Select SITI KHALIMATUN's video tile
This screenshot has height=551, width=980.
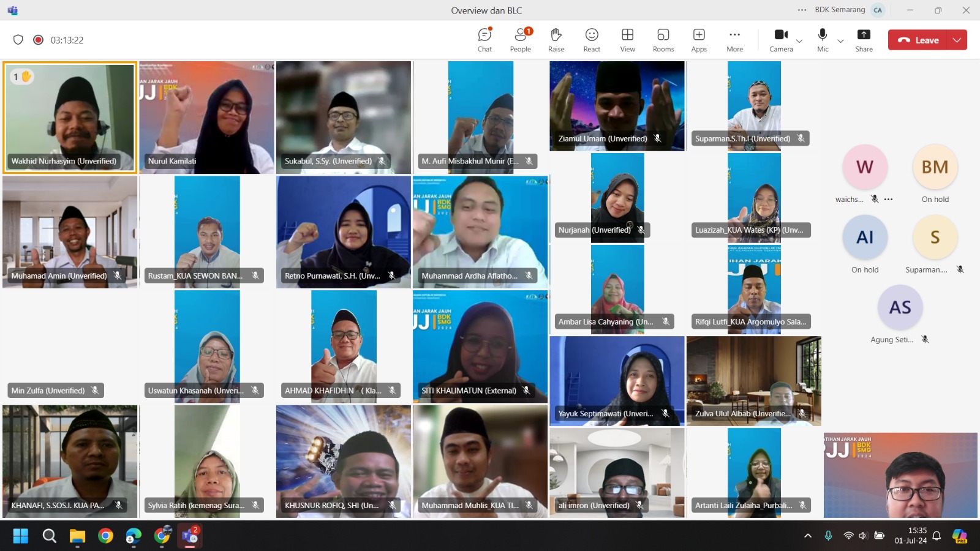point(481,347)
